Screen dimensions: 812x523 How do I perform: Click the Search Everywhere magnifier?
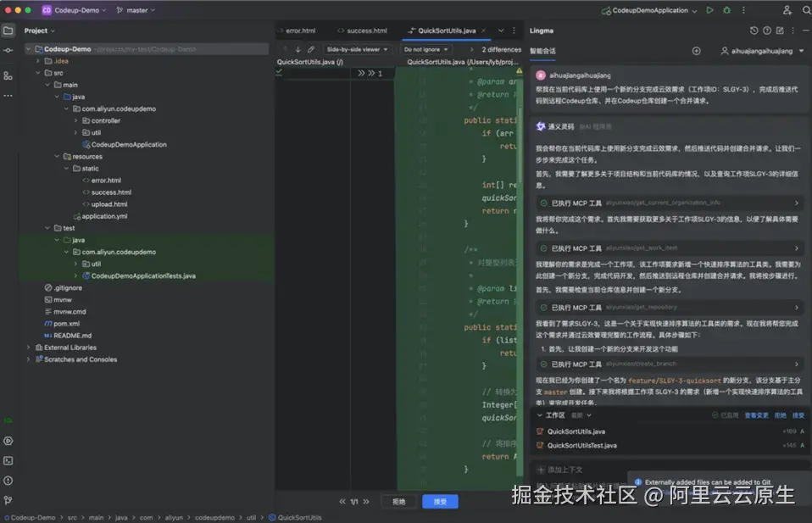point(806,10)
